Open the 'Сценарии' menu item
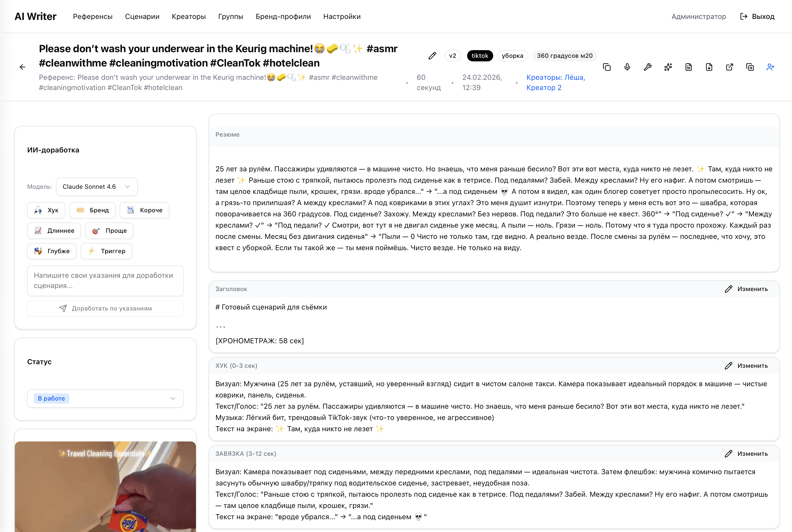Viewport: 792px width, 532px height. pyautogui.click(x=142, y=16)
